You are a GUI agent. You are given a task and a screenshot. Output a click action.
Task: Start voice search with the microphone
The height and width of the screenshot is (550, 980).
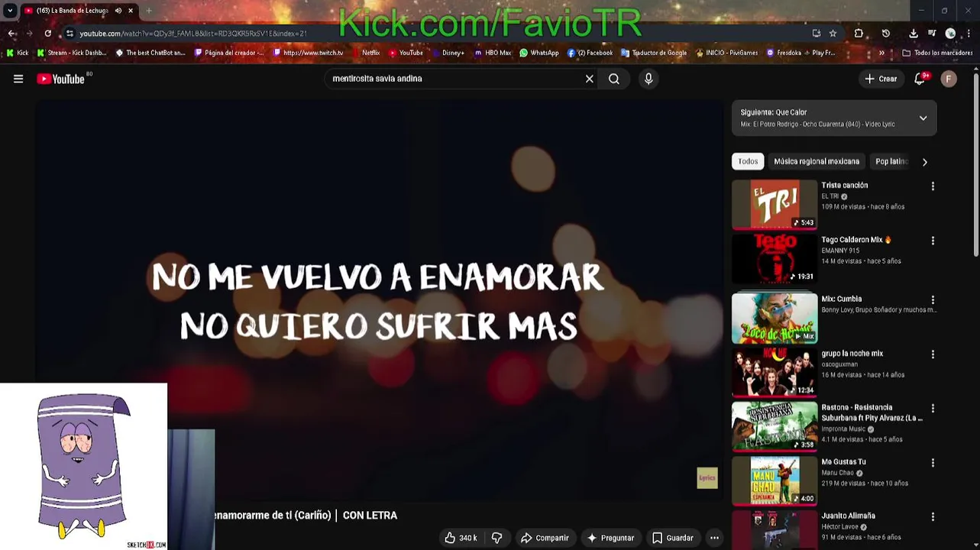(x=648, y=79)
